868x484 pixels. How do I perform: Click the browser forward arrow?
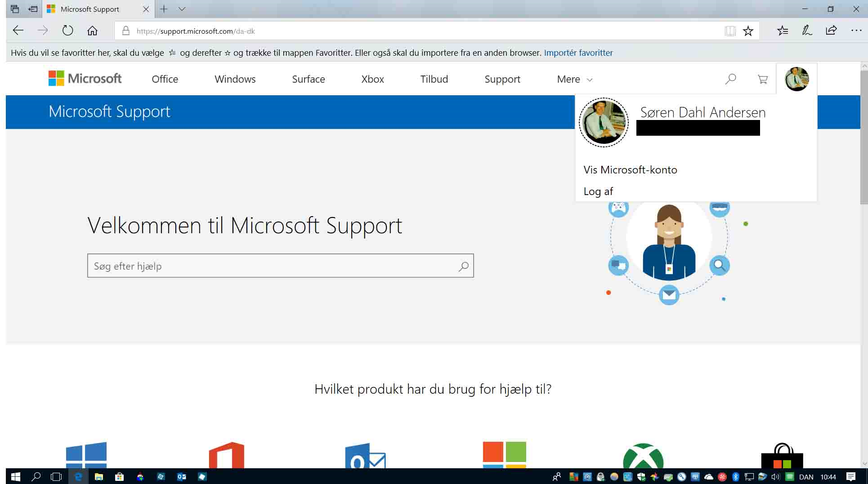point(43,31)
